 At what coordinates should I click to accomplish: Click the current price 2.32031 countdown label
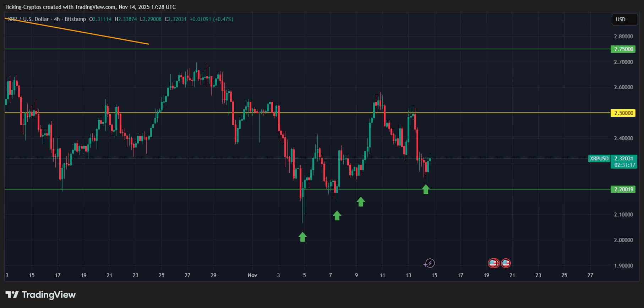[x=624, y=162]
